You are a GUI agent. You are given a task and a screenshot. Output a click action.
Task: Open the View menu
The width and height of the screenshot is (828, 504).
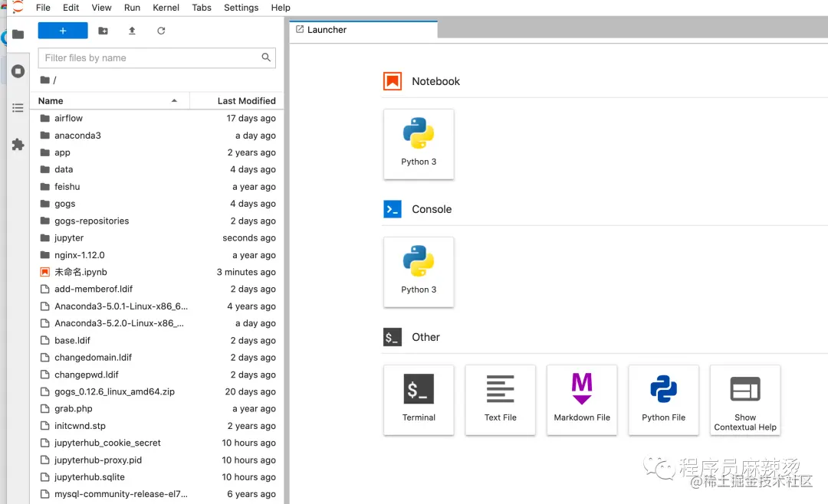coord(101,8)
